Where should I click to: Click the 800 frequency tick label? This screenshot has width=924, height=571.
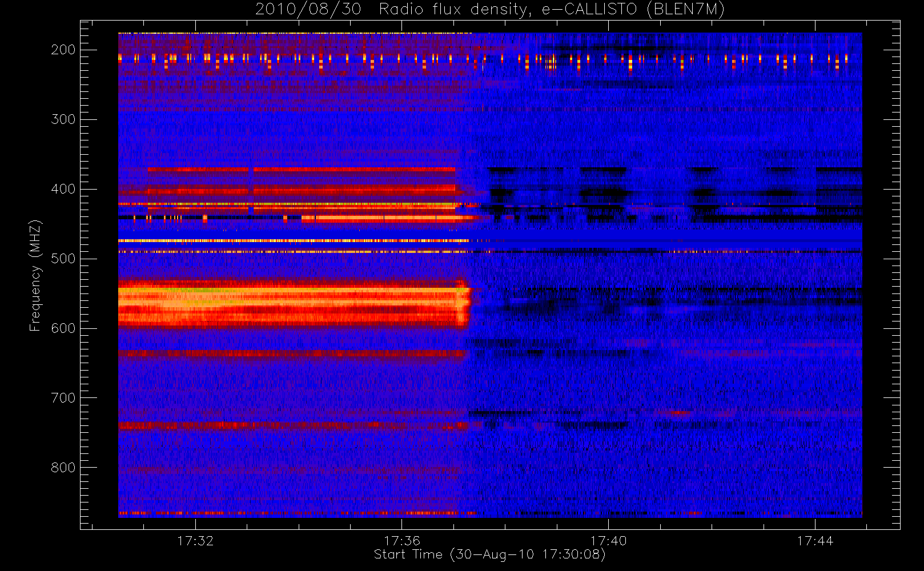click(63, 468)
